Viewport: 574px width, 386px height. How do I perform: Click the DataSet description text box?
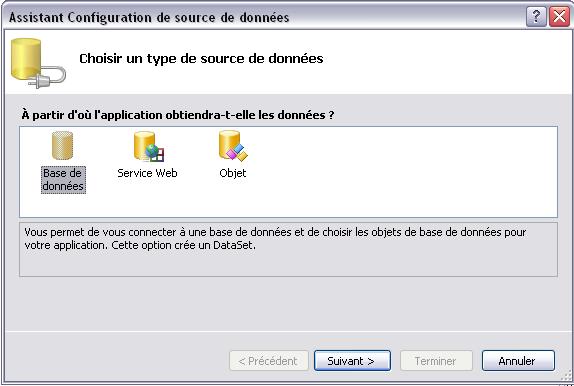tap(288, 249)
